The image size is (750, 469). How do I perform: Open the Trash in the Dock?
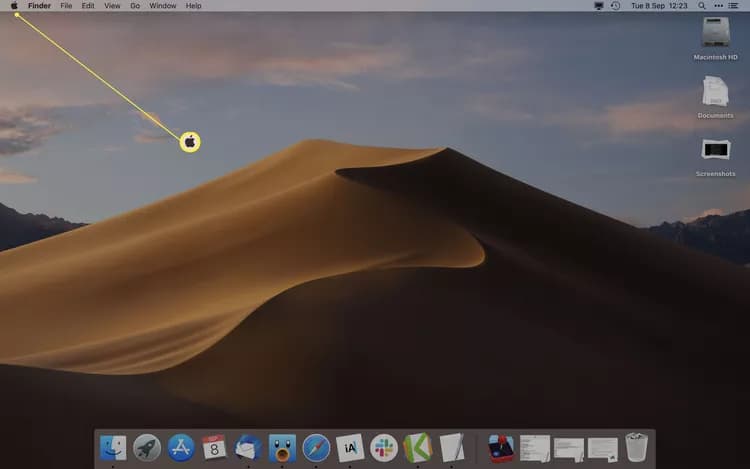click(x=637, y=447)
